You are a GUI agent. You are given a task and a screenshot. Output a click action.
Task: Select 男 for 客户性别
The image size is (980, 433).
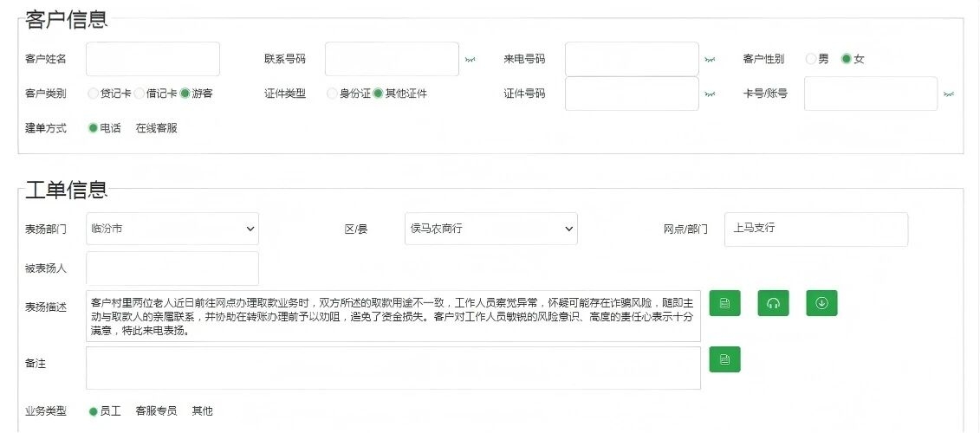811,59
